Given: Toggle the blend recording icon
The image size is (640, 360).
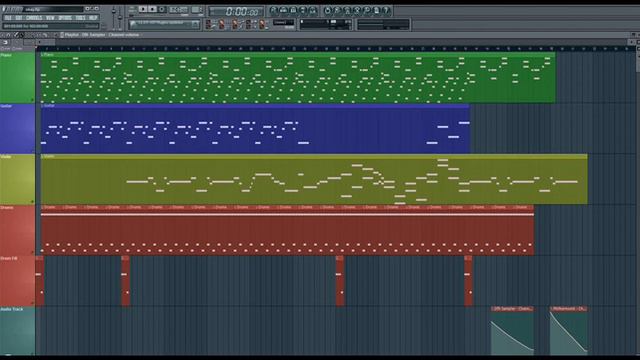Looking at the screenshot, I should 235,24.
